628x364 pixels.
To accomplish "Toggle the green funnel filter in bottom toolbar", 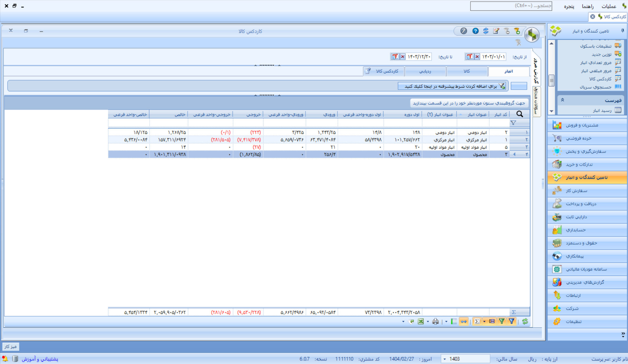I will click(x=502, y=321).
